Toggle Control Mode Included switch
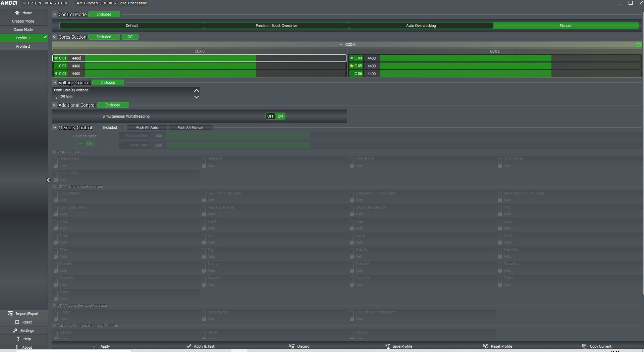This screenshot has width=644, height=352. (104, 14)
